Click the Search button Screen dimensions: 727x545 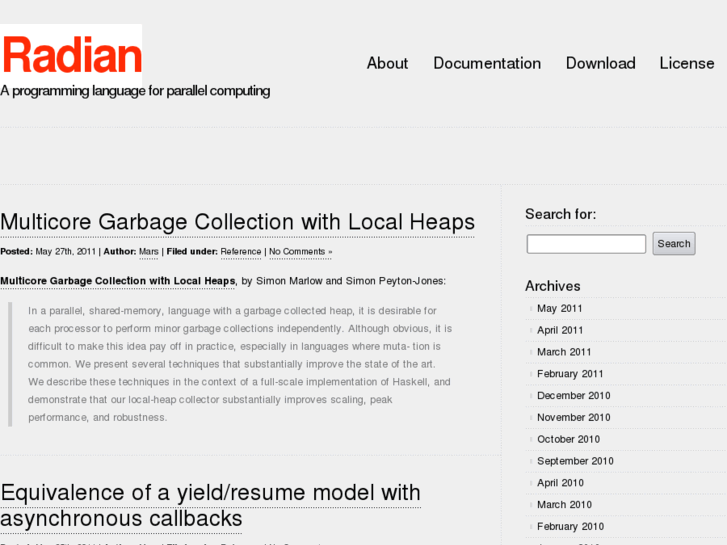[x=674, y=244]
